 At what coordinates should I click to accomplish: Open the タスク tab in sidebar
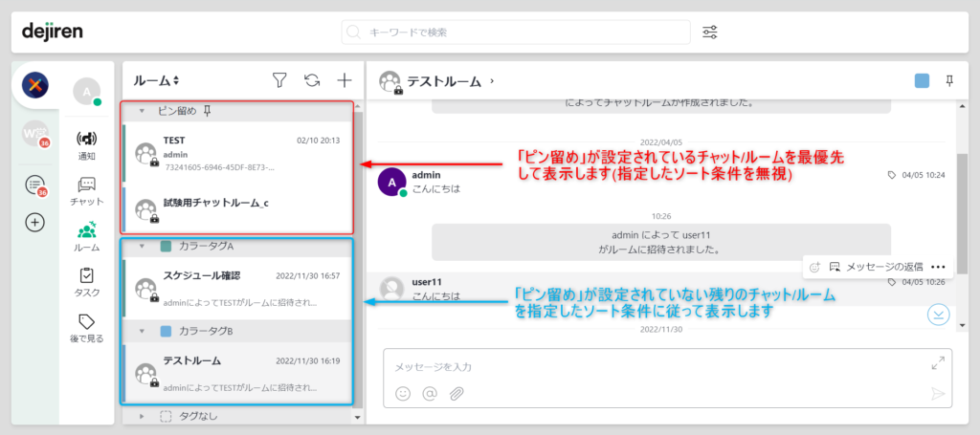[87, 281]
